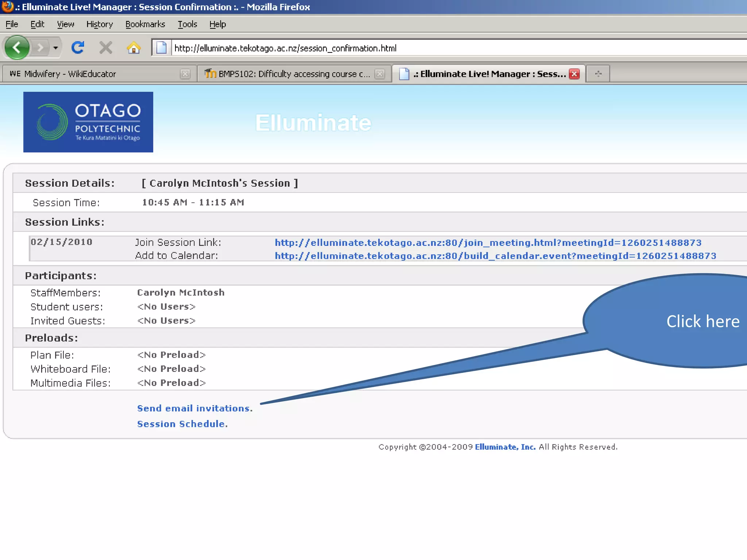Open a new tab with plus button

point(598,74)
